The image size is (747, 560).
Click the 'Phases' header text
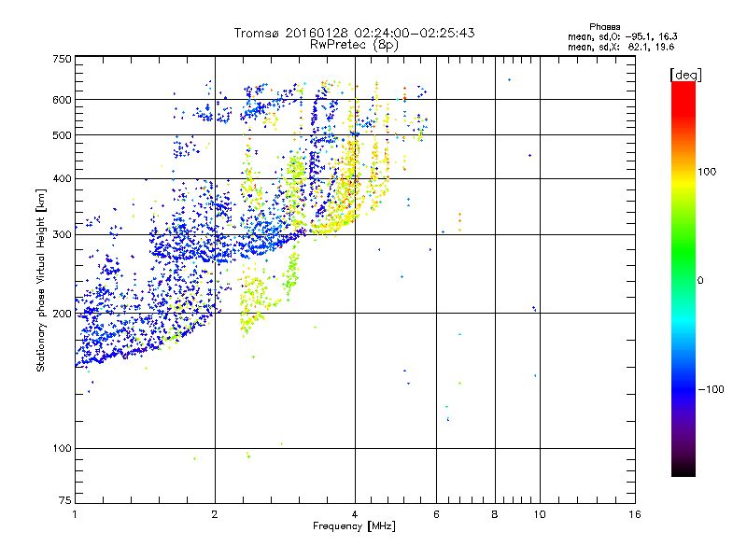[604, 27]
